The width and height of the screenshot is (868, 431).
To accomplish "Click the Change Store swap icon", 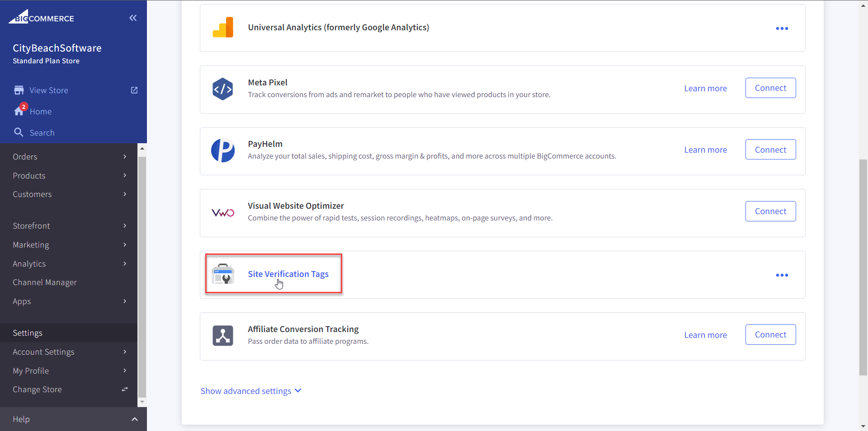I will [x=125, y=389].
